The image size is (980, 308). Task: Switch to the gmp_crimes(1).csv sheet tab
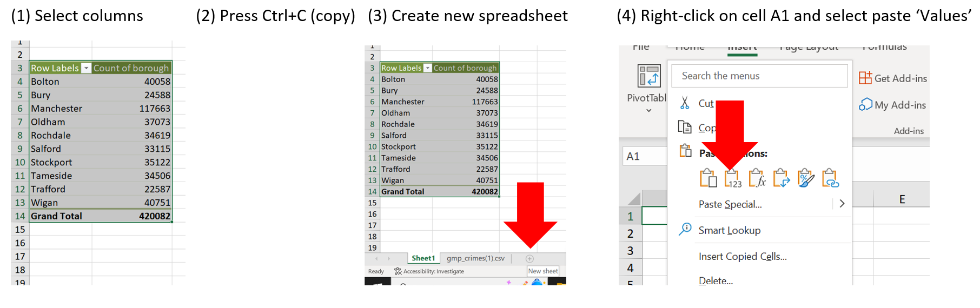475,258
